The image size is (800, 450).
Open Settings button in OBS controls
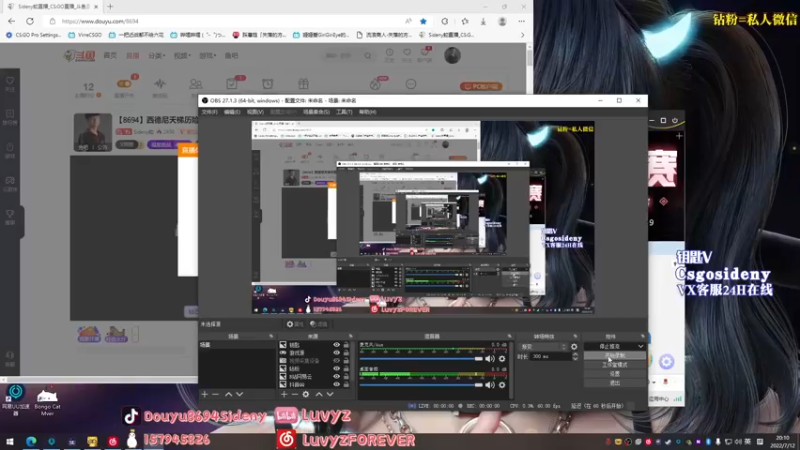pyautogui.click(x=615, y=374)
